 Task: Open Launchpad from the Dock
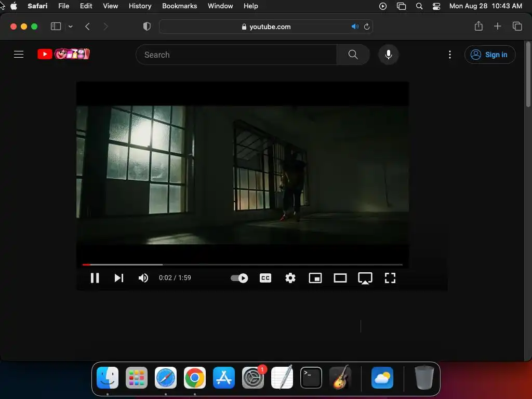[137, 378]
